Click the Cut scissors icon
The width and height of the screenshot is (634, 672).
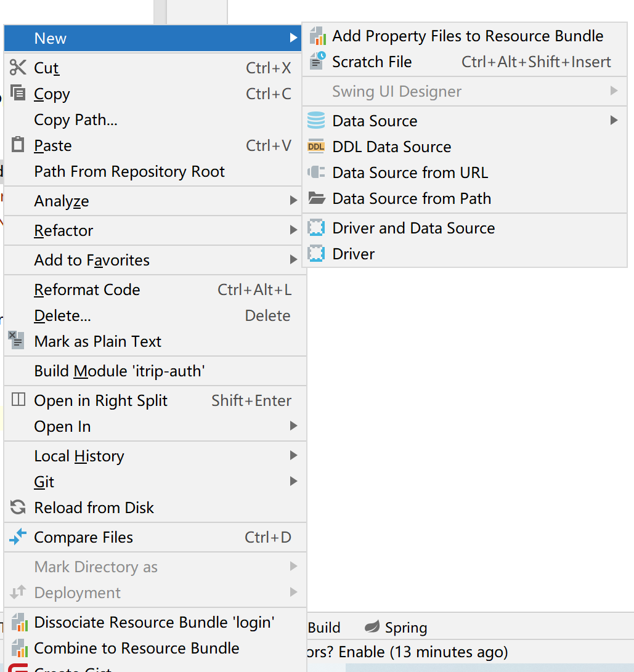[x=18, y=68]
